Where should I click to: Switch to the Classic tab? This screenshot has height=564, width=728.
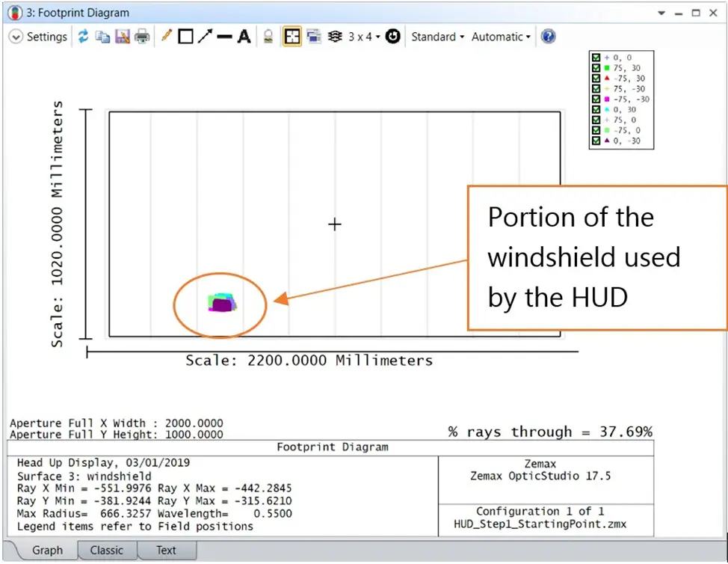107,550
